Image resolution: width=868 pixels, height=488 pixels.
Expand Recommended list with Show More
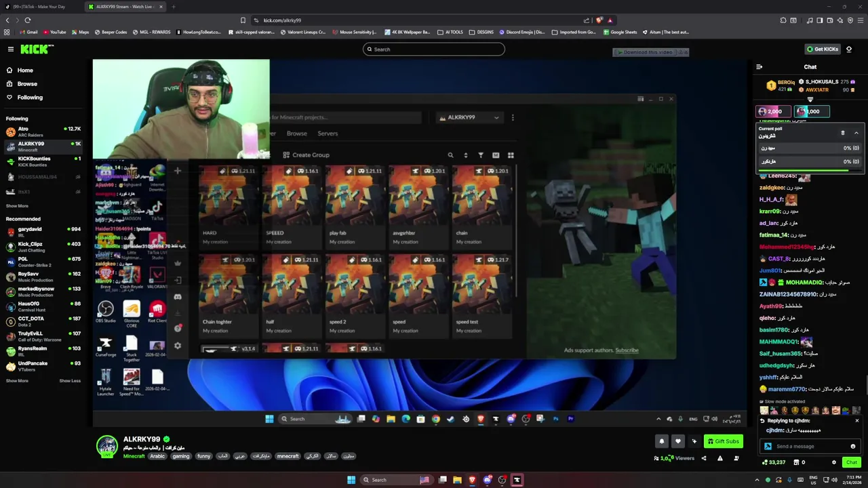(x=17, y=381)
